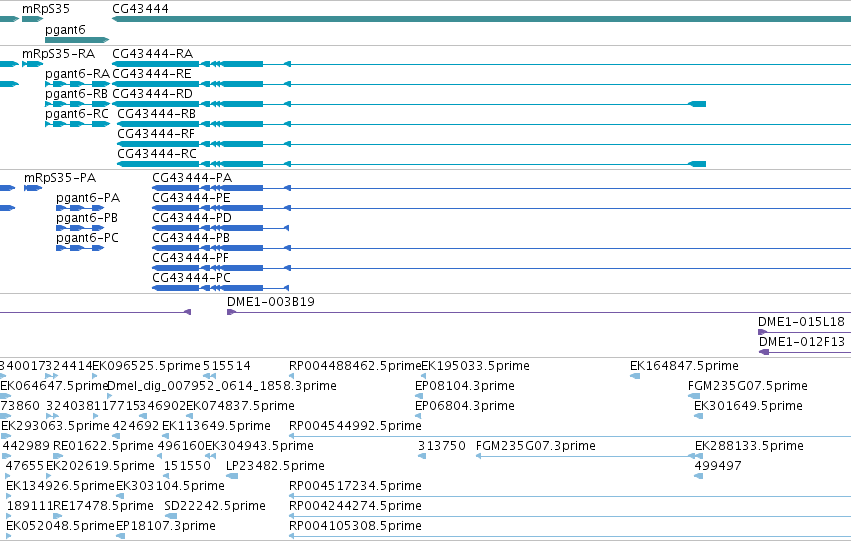Choose transcript CG43444-RD
The width and height of the screenshot is (851, 541).
(152, 93)
